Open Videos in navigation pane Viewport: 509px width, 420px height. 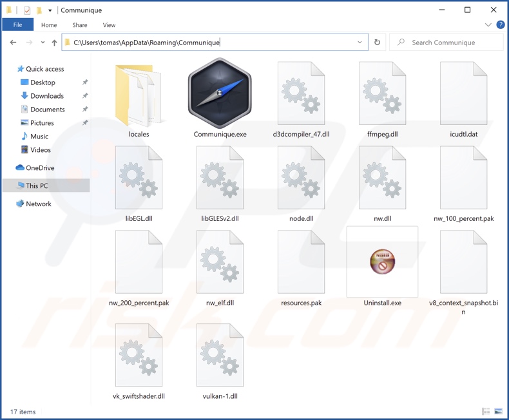[x=35, y=149]
